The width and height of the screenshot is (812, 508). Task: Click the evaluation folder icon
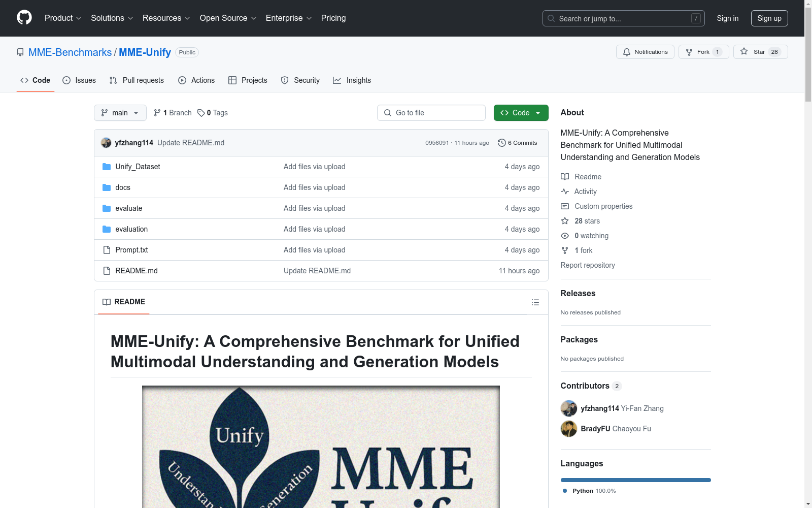point(107,229)
